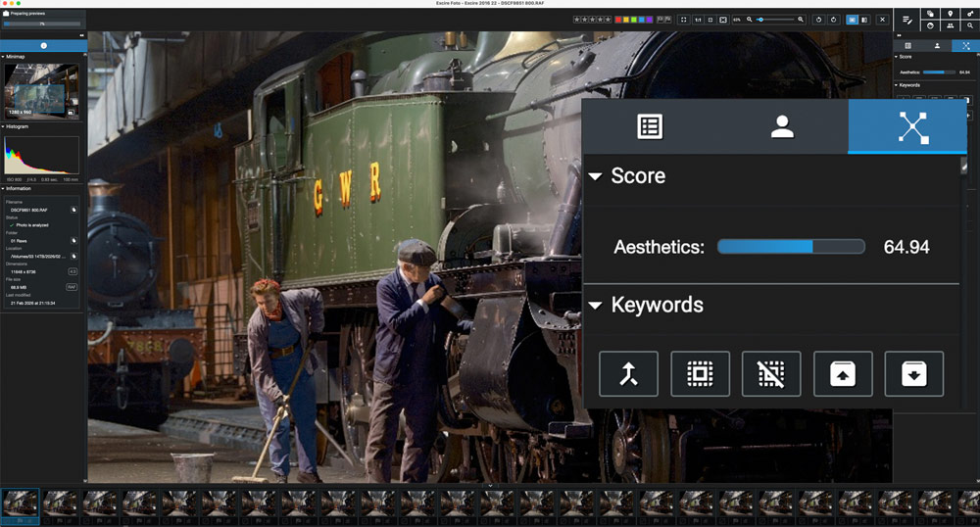Set rating to three stars

593,20
